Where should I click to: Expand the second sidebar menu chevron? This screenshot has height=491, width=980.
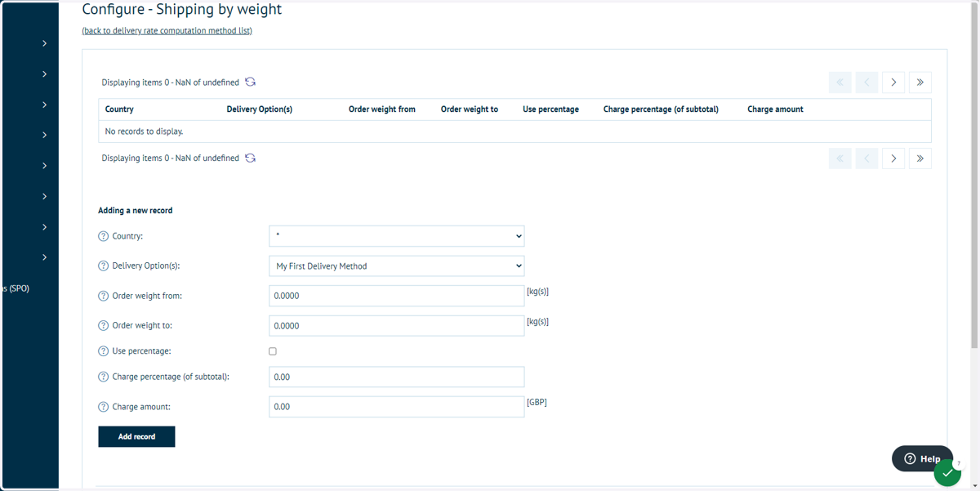coord(45,74)
